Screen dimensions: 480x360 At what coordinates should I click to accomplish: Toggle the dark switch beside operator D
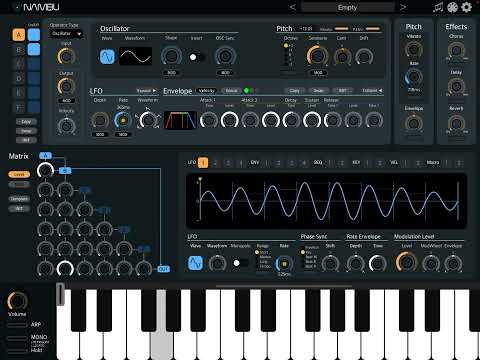pyautogui.click(x=34, y=79)
